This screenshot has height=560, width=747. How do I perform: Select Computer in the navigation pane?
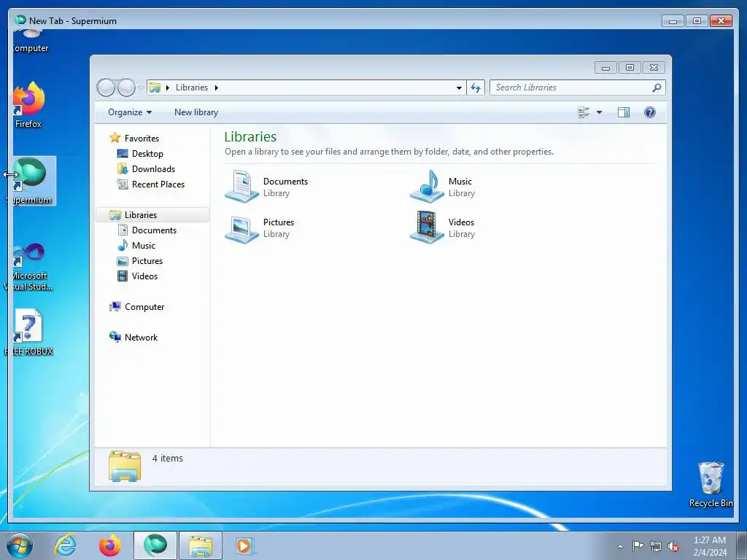click(x=144, y=307)
